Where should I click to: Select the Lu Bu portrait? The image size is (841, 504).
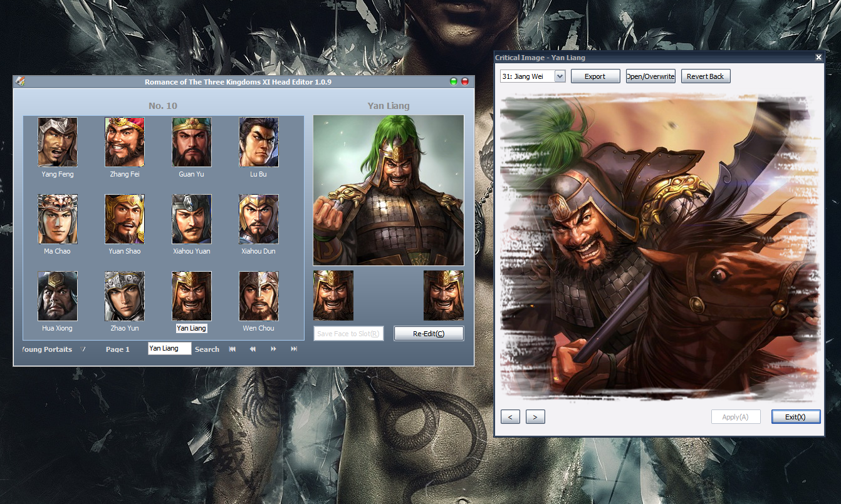[x=259, y=141]
